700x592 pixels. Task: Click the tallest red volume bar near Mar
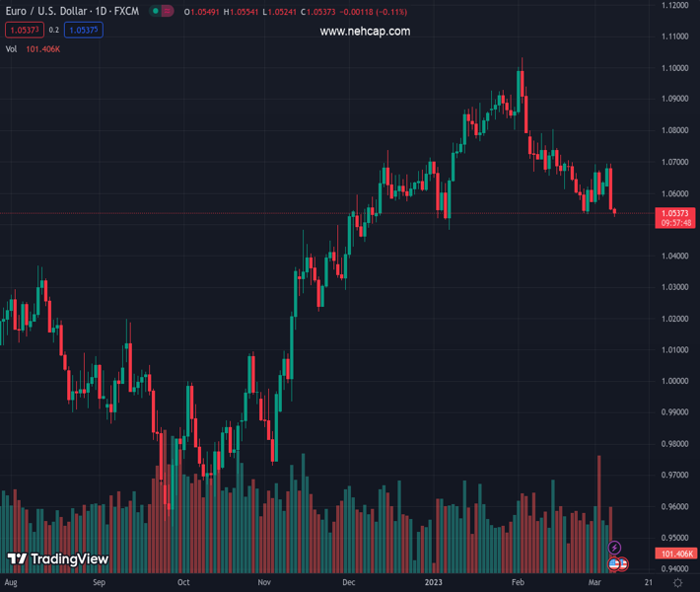tap(599, 514)
